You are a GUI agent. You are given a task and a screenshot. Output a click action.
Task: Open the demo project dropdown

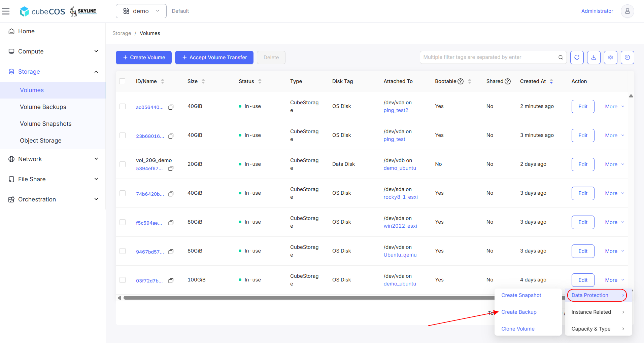coord(141,11)
